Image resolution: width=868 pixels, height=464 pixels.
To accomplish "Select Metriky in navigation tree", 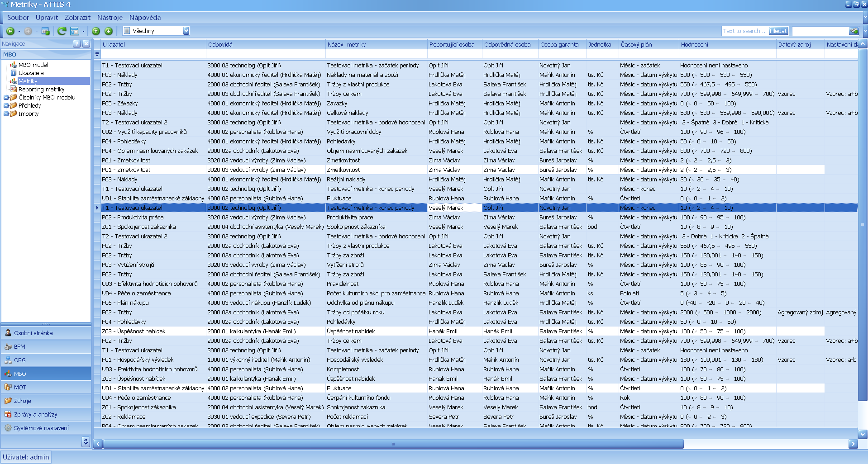I will 28,81.
